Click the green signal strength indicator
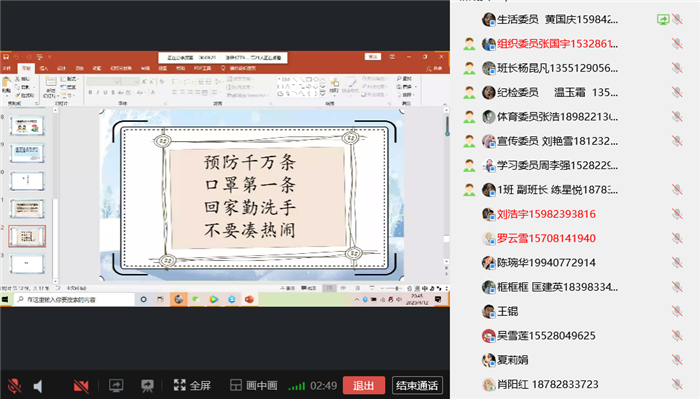 point(296,386)
